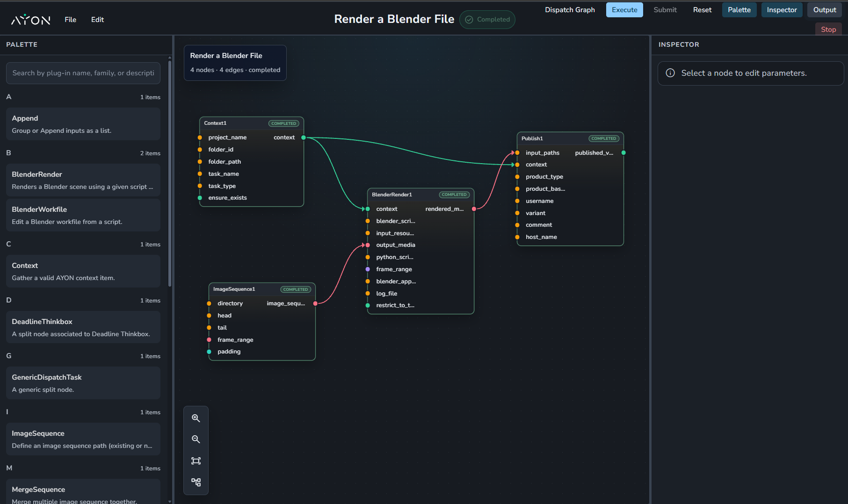
Task: Click Publish1 host_name port
Action: [x=517, y=237]
